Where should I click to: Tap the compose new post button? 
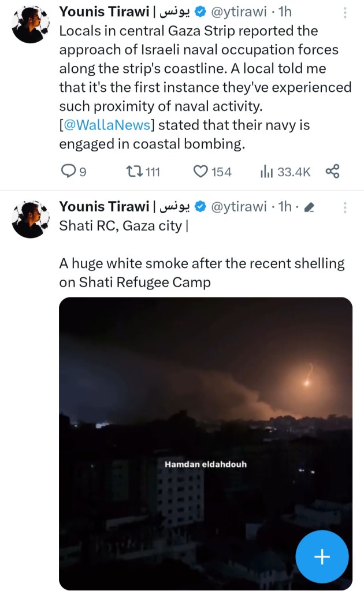(322, 557)
